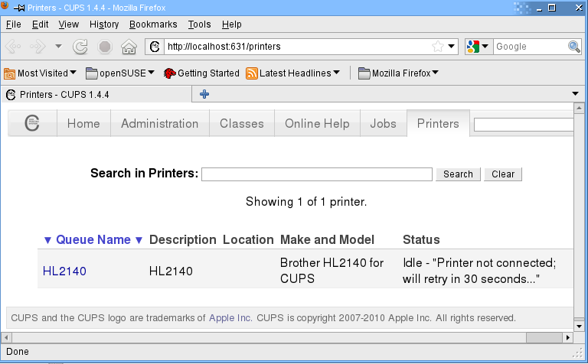Open the Classes tab
This screenshot has height=364, width=588.
tap(242, 123)
